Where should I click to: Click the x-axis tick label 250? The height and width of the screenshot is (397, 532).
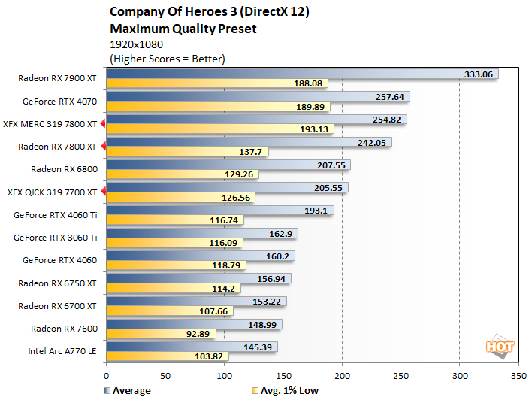pyautogui.click(x=401, y=376)
